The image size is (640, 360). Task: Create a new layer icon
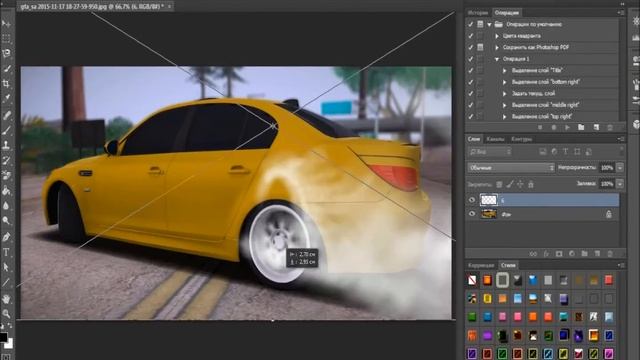(x=598, y=254)
